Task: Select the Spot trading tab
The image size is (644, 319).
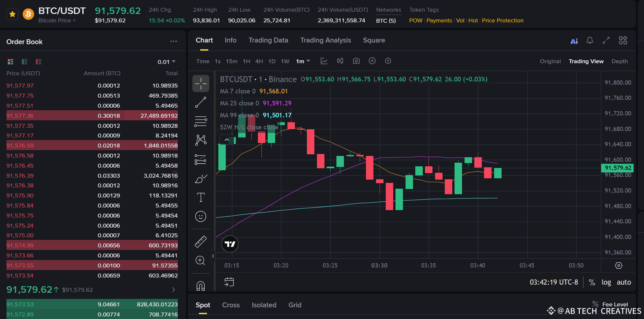Action: [x=203, y=305]
